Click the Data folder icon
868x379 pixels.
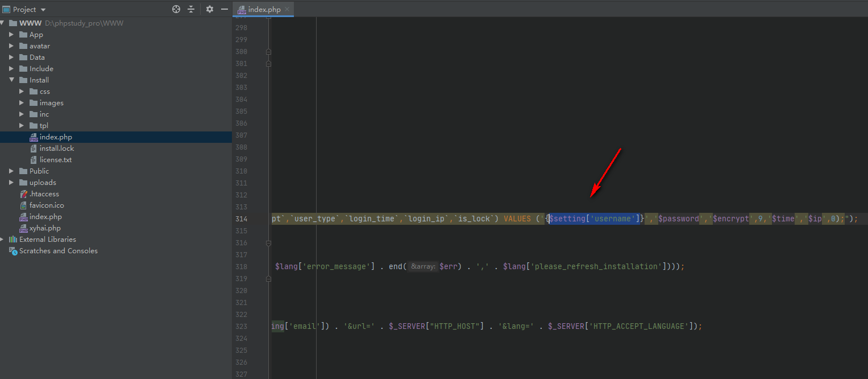(23, 57)
